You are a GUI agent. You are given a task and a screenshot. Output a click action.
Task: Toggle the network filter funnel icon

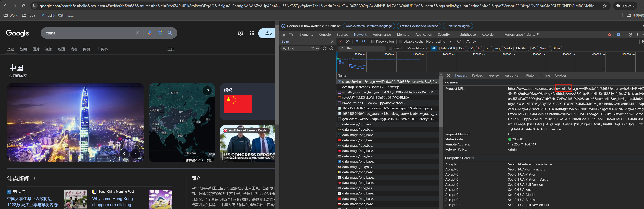point(357,42)
